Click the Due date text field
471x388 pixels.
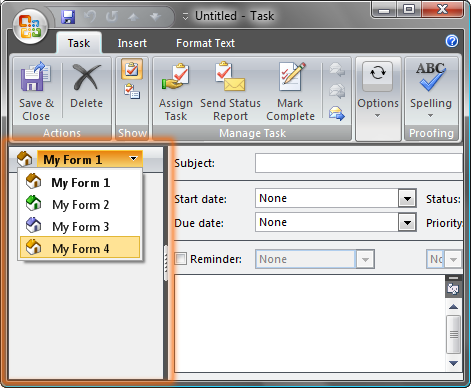click(327, 222)
